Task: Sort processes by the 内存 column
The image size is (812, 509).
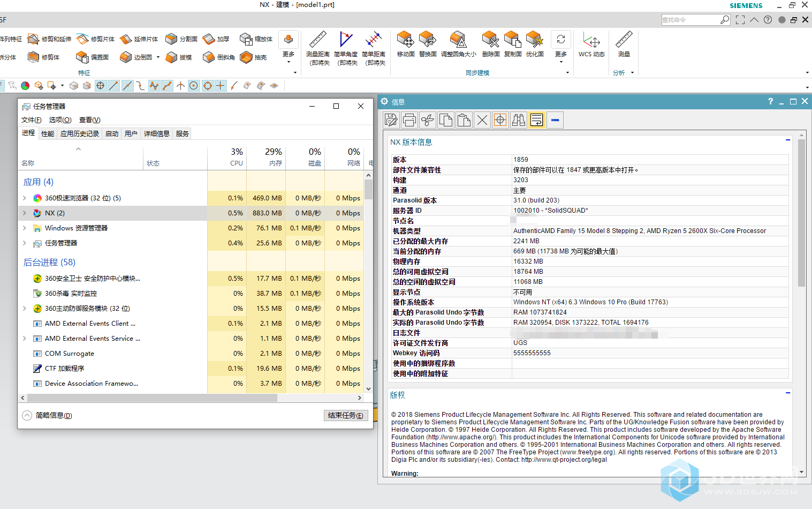Action: (x=266, y=157)
